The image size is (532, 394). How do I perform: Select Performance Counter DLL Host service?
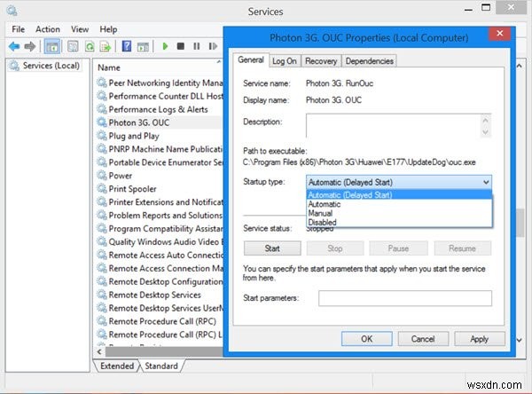point(160,96)
